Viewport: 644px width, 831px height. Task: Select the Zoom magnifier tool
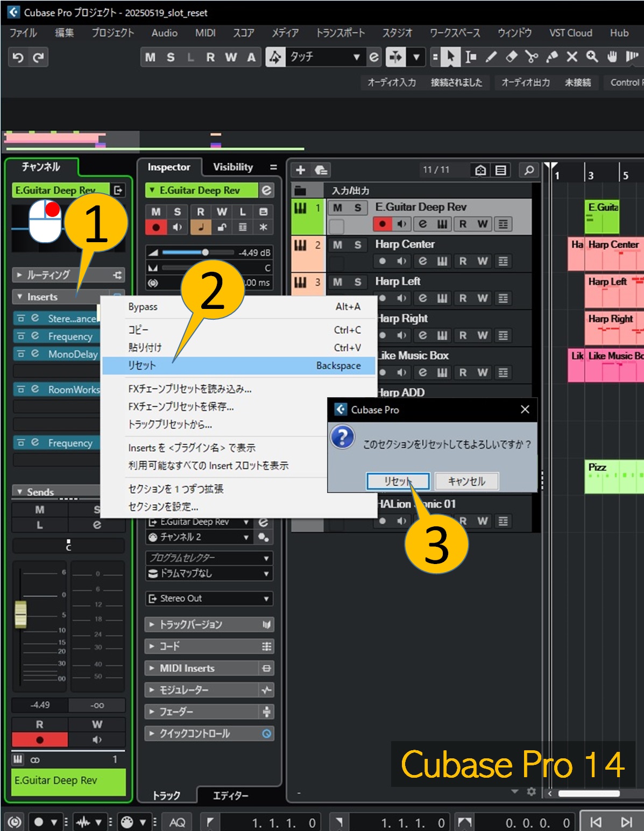click(592, 57)
